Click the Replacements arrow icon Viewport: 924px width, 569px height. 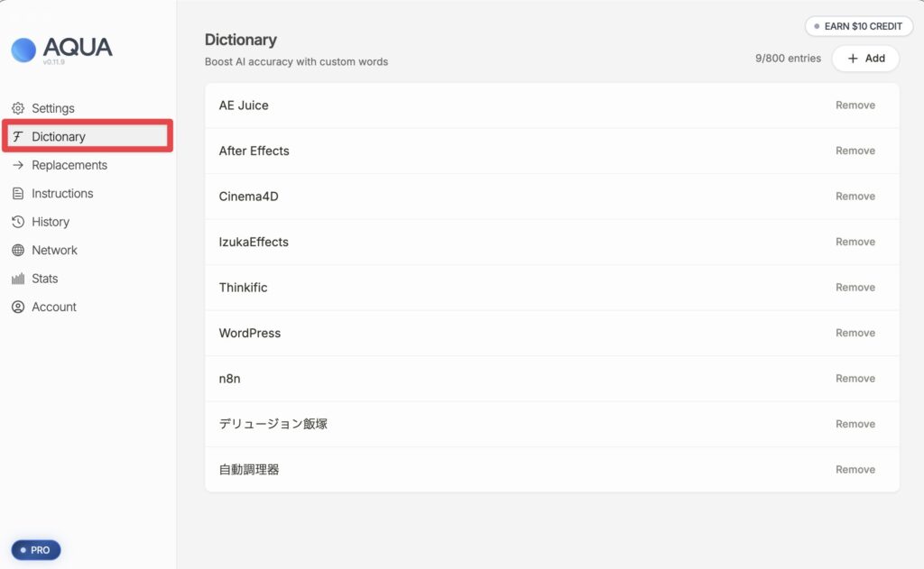point(18,165)
